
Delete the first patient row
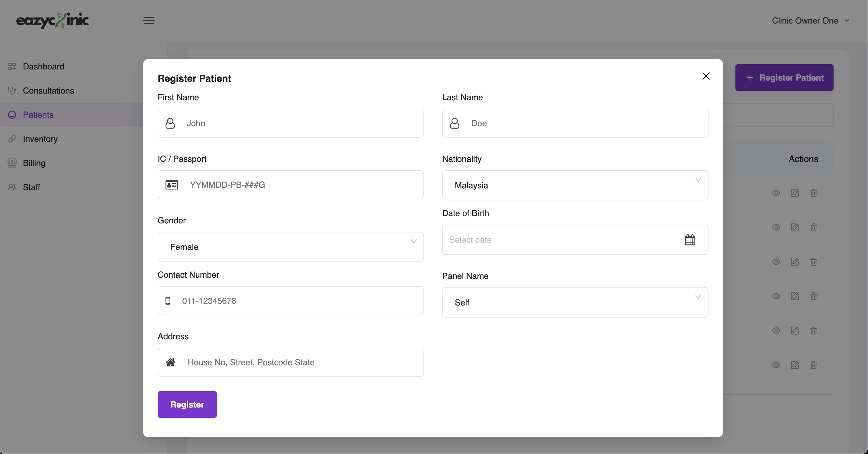813,193
